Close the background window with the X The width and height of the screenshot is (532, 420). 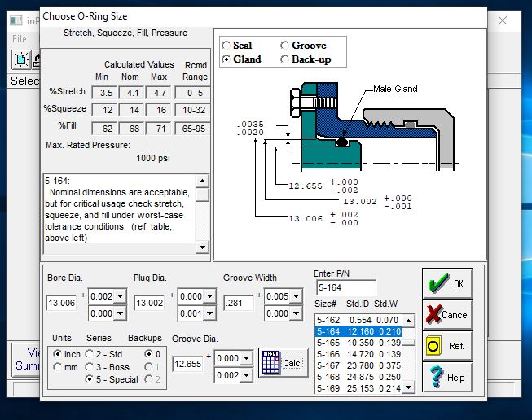point(503,20)
